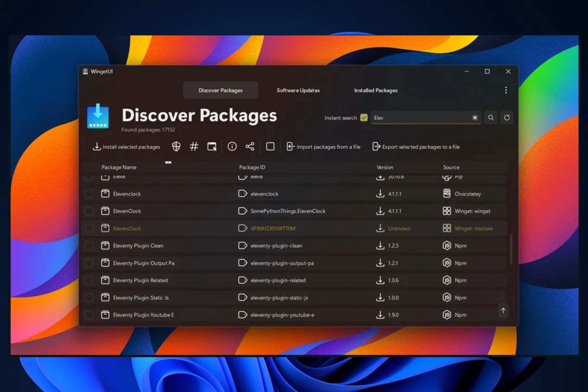Click the download icon beside version 1.2.5
This screenshot has height=392, width=588.
pos(380,246)
